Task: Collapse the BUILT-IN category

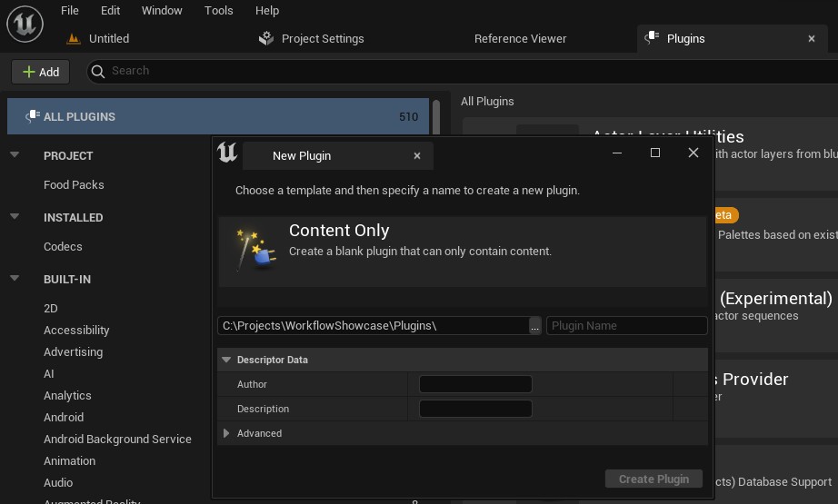Action: [15, 278]
